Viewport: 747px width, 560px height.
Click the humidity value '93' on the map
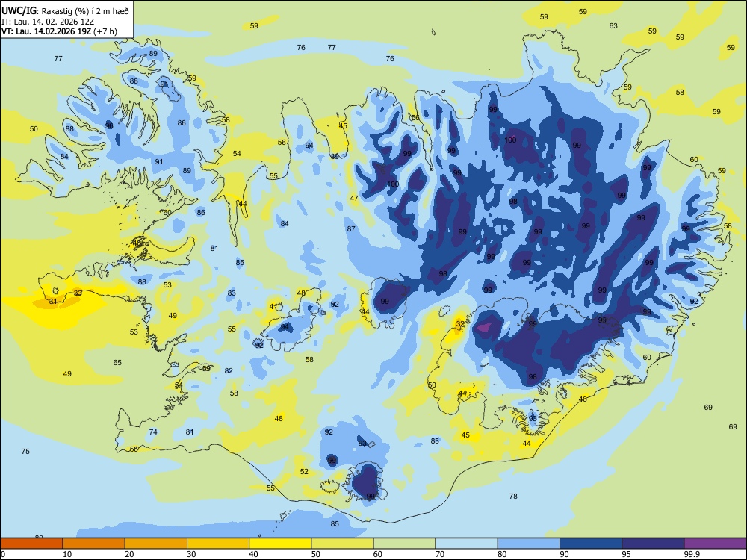coord(362,444)
